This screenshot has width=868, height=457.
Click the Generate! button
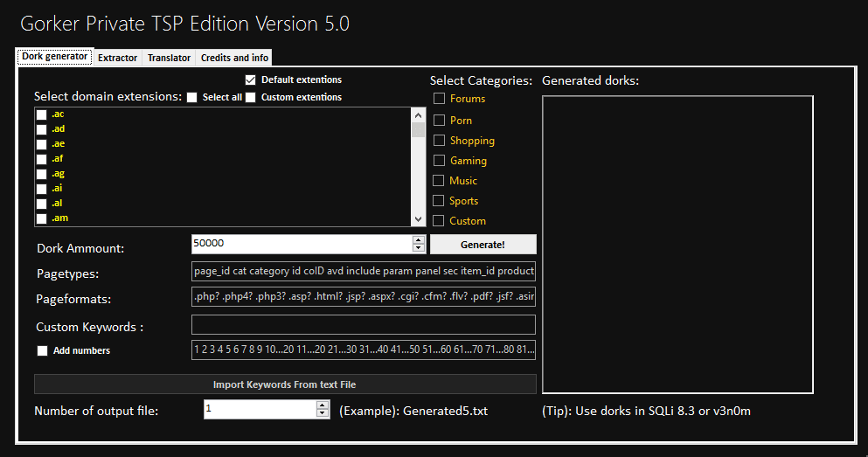coord(483,245)
